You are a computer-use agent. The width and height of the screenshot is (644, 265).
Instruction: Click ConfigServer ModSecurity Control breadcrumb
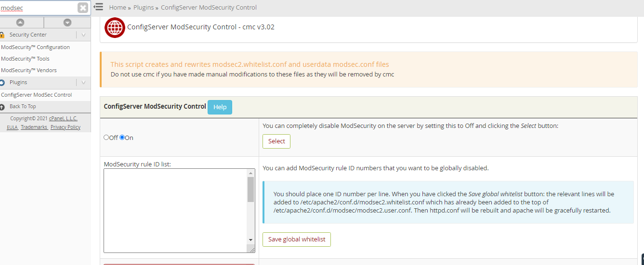(x=209, y=7)
